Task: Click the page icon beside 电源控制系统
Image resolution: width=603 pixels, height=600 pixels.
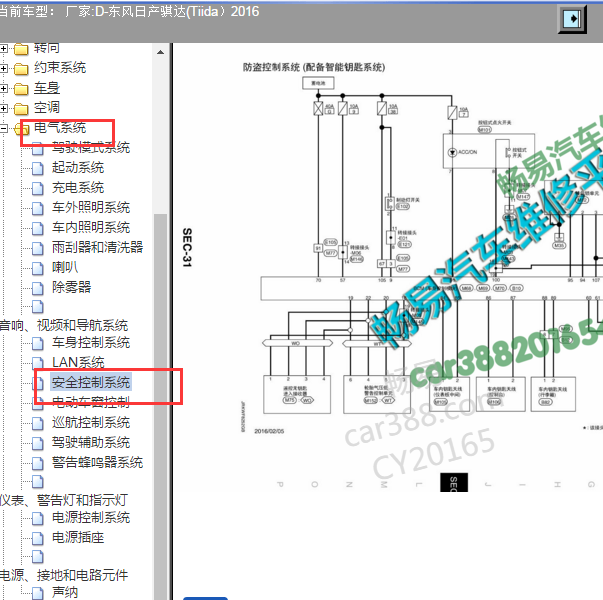Action: coord(38,518)
